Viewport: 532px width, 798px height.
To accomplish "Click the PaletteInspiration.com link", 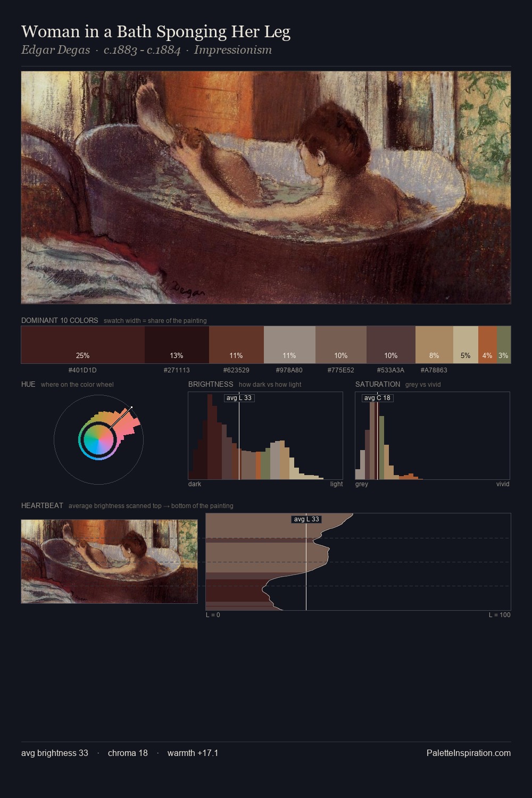I will click(469, 753).
